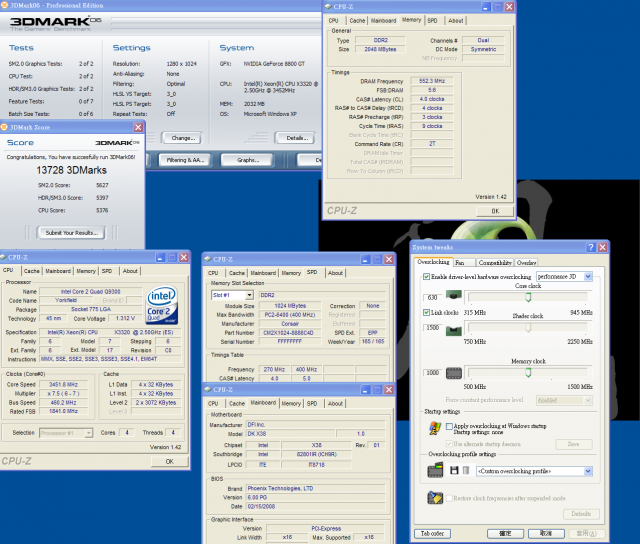Minimize the CPU-Z Memory window
Image resolution: width=640 pixels, height=544 pixels.
tap(486, 7)
